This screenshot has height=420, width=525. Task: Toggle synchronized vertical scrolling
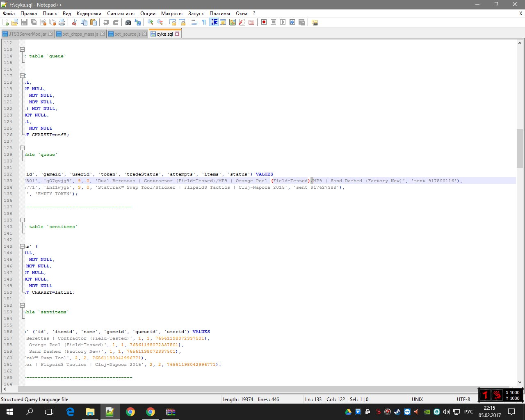173,22
